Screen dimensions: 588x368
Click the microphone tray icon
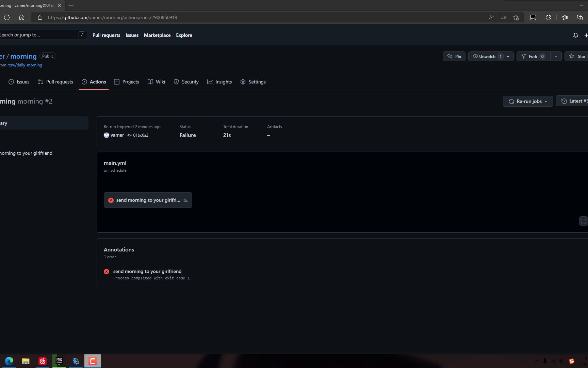pos(545,361)
